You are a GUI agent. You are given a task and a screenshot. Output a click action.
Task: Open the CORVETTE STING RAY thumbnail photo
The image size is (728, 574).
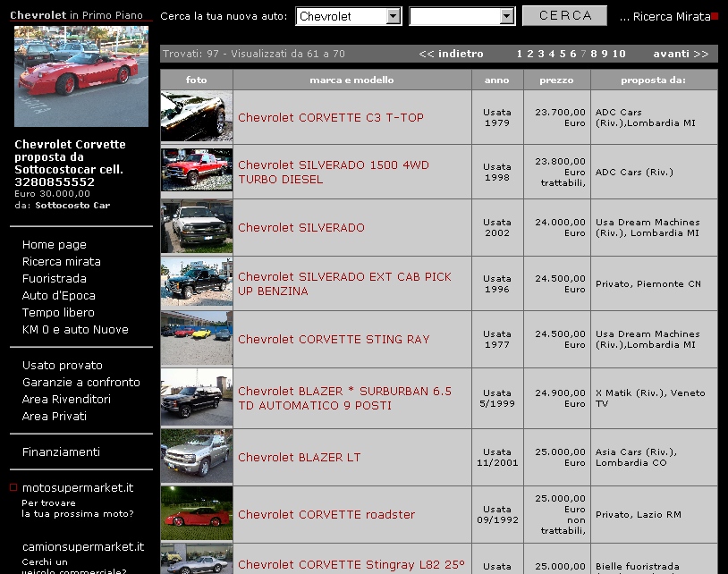pyautogui.click(x=197, y=338)
